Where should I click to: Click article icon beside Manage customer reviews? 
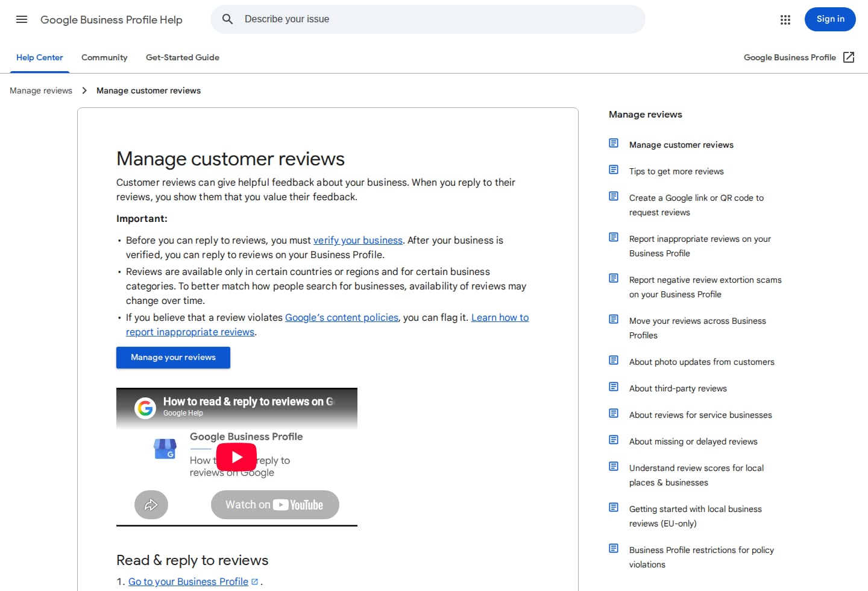pyautogui.click(x=614, y=144)
